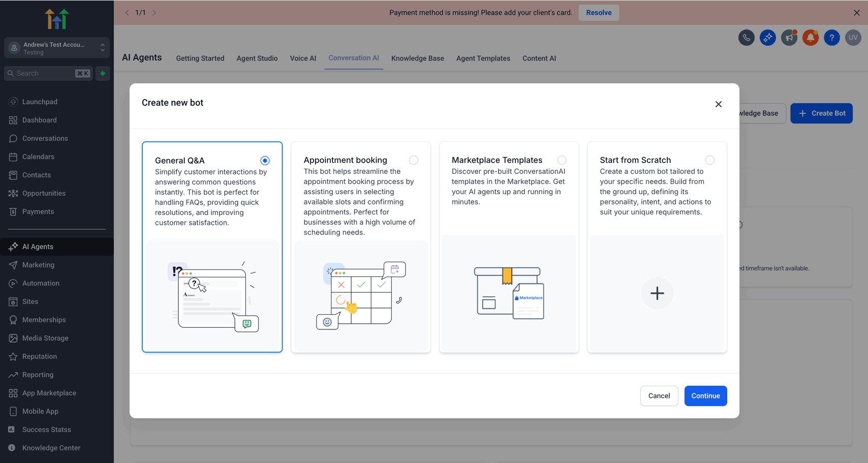The height and width of the screenshot is (463, 868).
Task: Click the Launchpad sidebar icon
Action: pos(13,102)
